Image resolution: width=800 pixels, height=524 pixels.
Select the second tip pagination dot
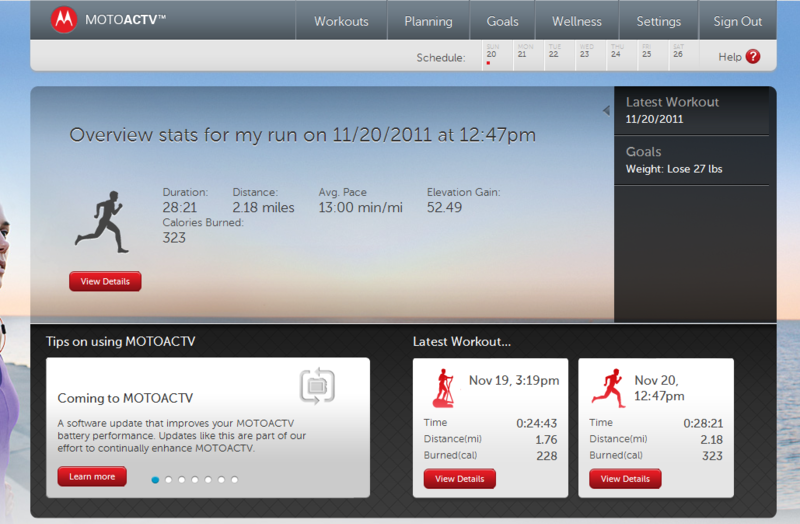(168, 480)
